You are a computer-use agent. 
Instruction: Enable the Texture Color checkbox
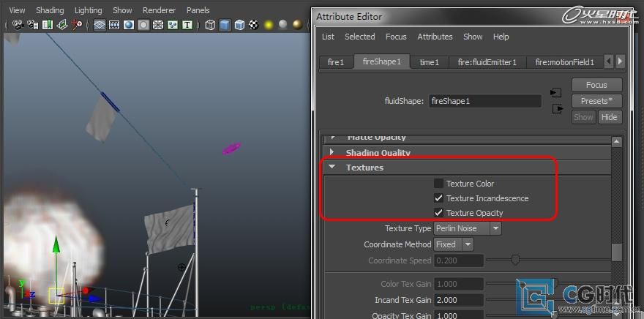pyautogui.click(x=438, y=184)
